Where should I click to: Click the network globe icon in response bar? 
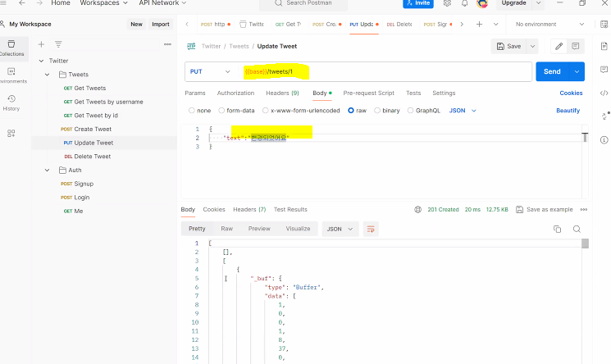pos(417,210)
